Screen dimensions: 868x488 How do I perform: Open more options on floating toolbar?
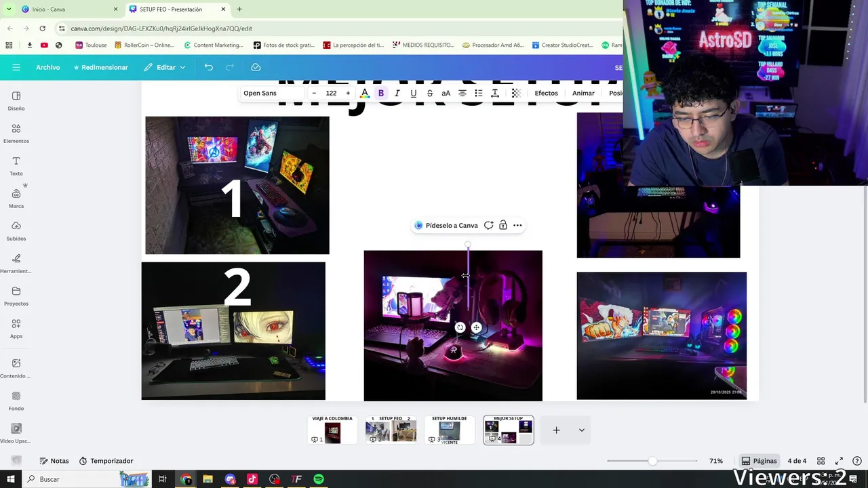[x=517, y=225]
